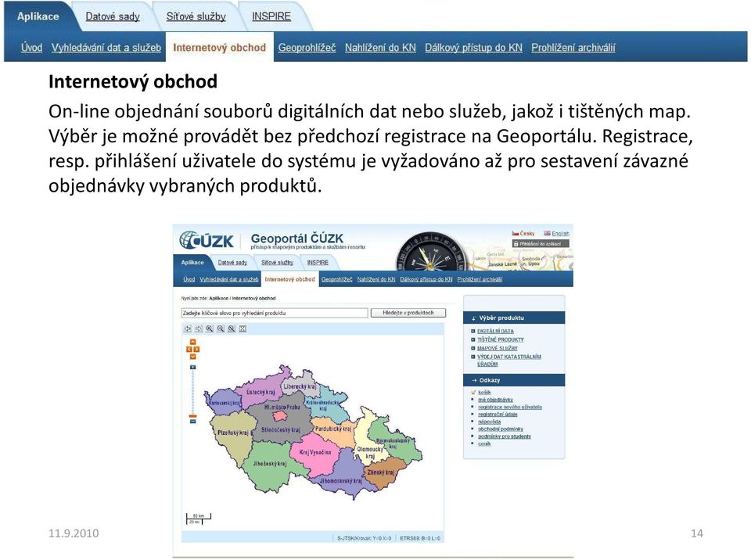Screen dimensions: 751x560
Task: Open the podmínky pro studenty link
Action: (x=505, y=436)
